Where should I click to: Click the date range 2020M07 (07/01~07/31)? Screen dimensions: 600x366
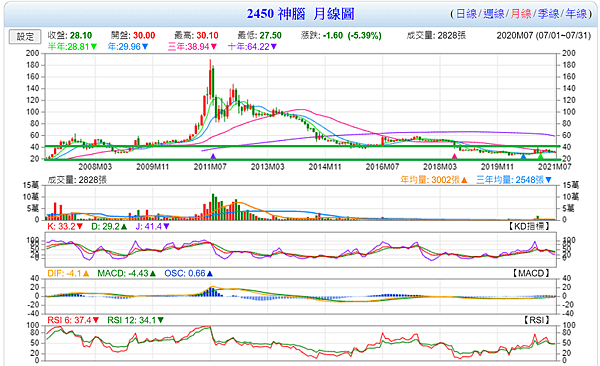(544, 36)
